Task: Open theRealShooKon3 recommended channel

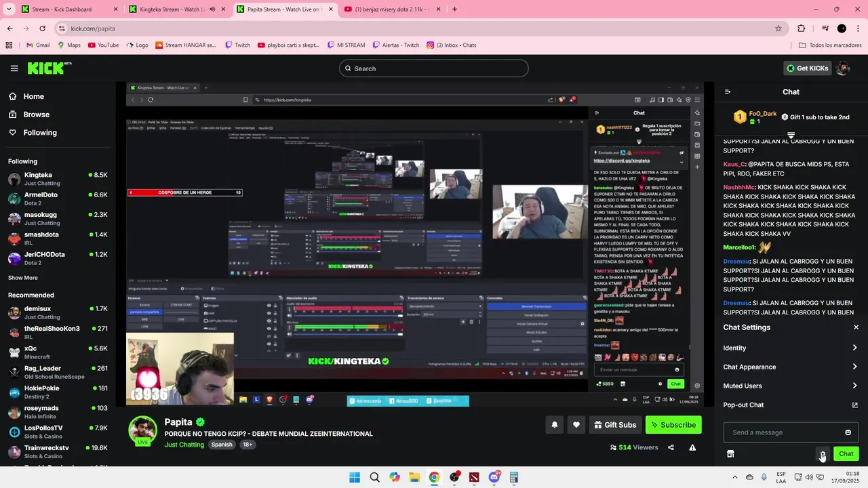Action: [58, 332]
